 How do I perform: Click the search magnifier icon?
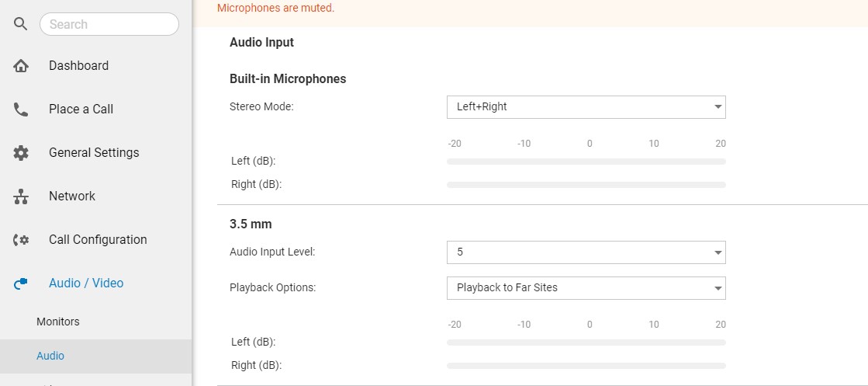[20, 24]
